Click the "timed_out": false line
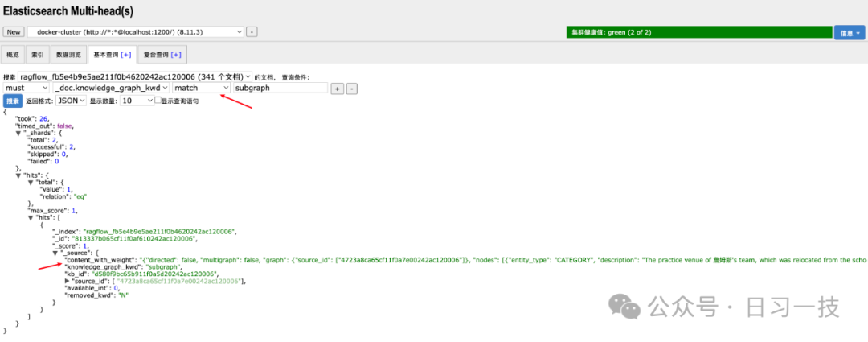The width and height of the screenshot is (868, 342). point(44,126)
